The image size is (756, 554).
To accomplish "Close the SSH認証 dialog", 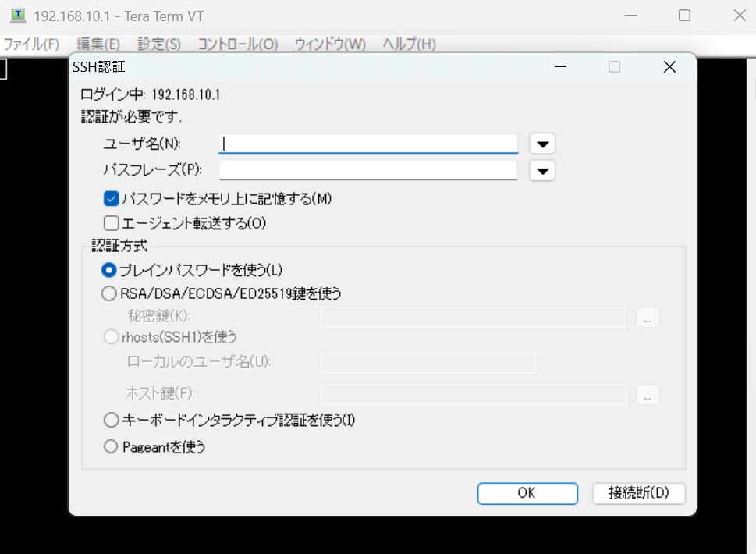I will click(669, 66).
